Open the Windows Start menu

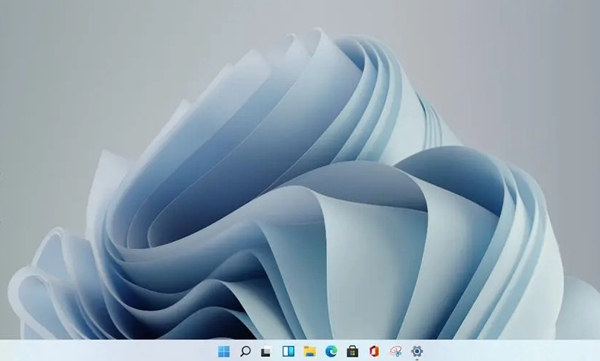(224, 351)
